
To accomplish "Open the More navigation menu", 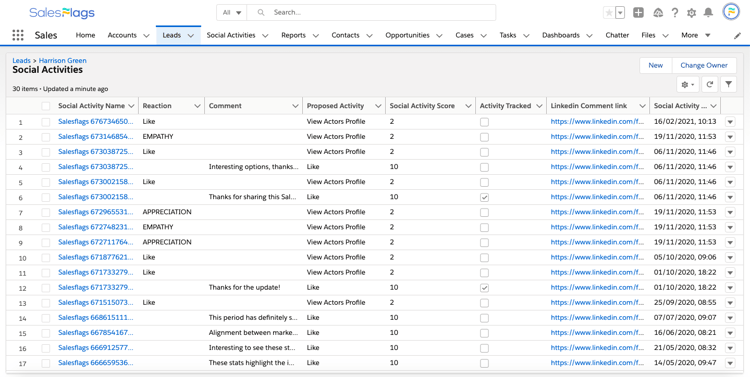I will pos(696,35).
